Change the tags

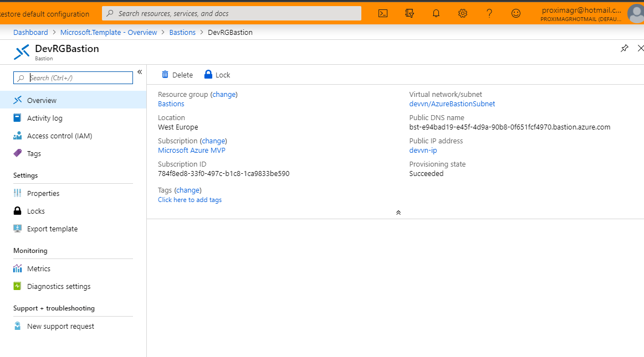(188, 190)
